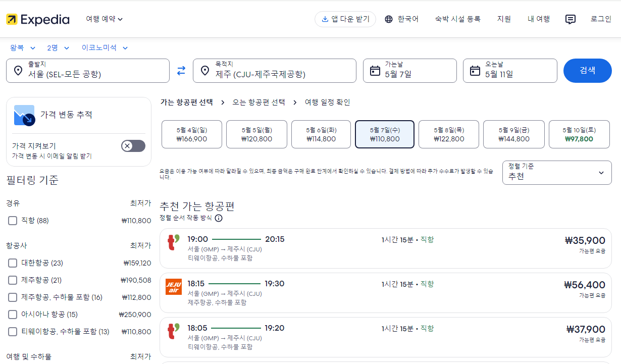Disable the 가격 지켜보기 price alert toggle
Viewport: 621px width, 364px height.
[x=133, y=145]
